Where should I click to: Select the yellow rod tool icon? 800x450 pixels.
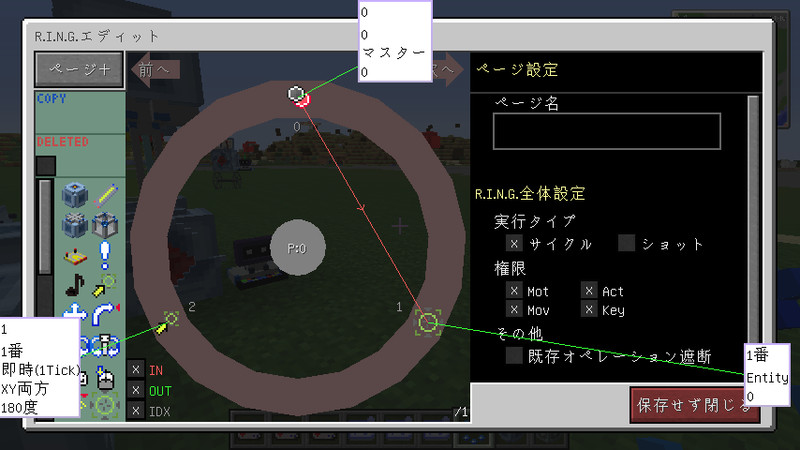click(x=106, y=195)
